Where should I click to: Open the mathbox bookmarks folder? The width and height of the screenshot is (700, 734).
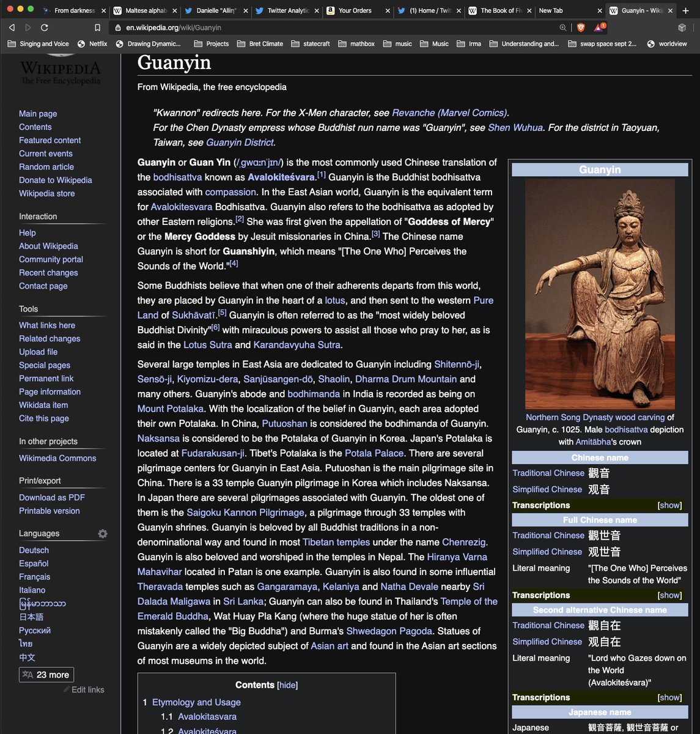point(356,44)
